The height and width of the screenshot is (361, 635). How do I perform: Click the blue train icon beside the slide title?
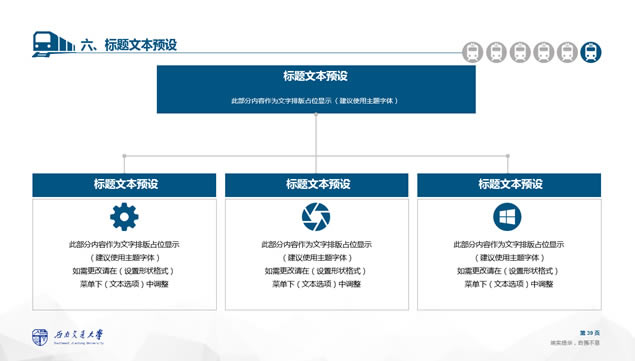53,44
